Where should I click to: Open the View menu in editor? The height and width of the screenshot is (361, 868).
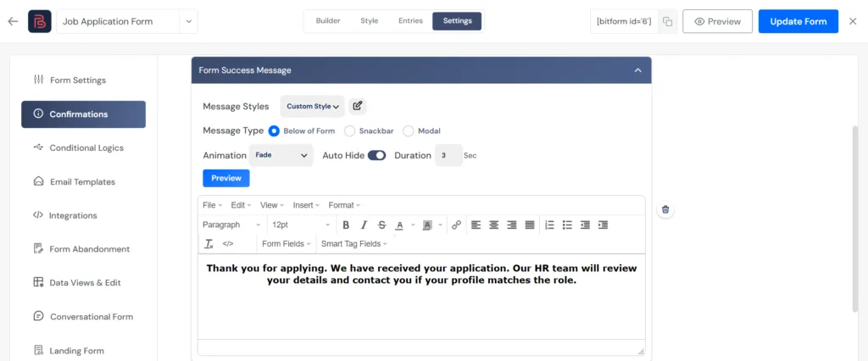pos(272,205)
